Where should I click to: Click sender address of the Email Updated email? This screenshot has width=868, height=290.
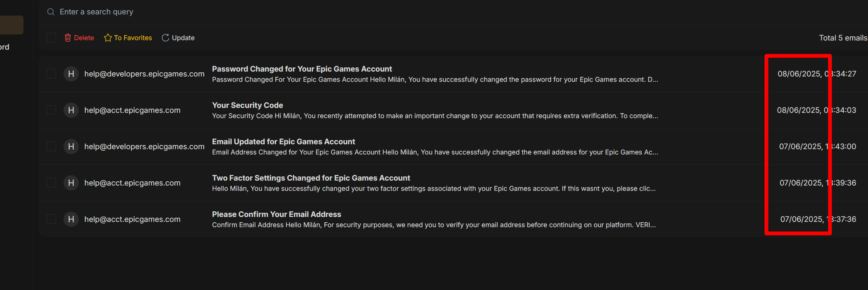coord(144,147)
